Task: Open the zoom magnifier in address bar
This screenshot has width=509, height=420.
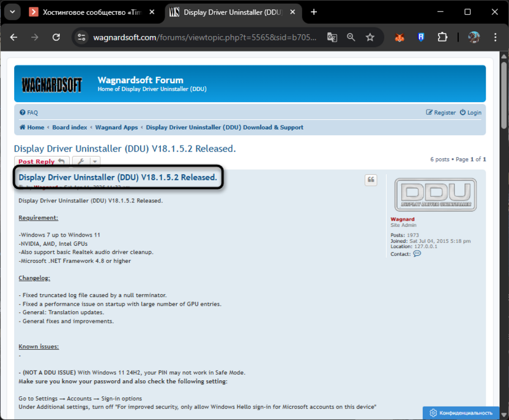Action: [x=351, y=37]
